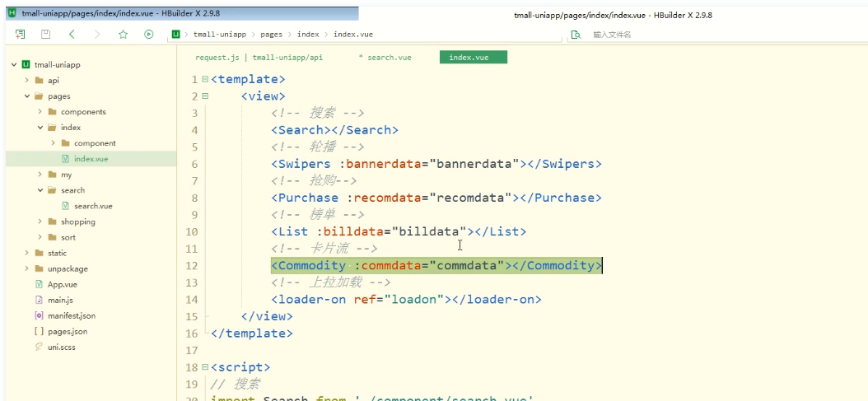Click the Search tag on line 4
This screenshot has height=401, width=868.
(x=334, y=130)
